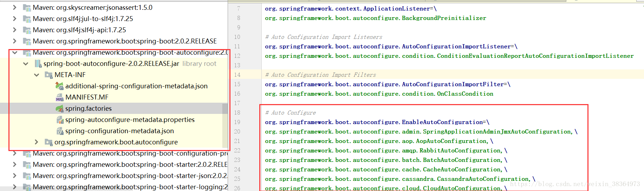Click the '# Auto Configure' comment line

click(291, 112)
